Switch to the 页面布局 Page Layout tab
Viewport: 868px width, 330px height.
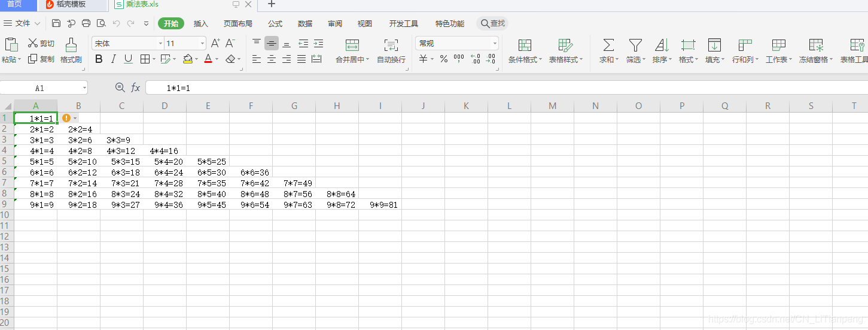238,23
